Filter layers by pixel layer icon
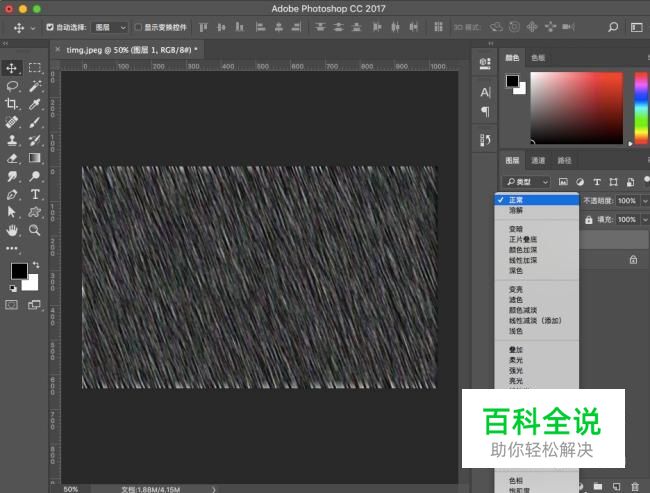 tap(563, 182)
